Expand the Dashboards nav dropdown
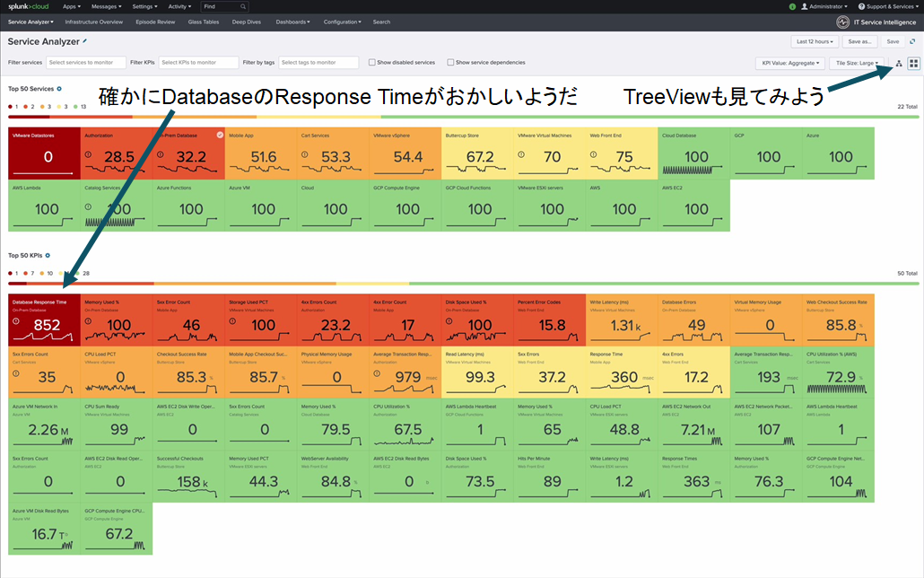This screenshot has height=578, width=924. pos(292,22)
